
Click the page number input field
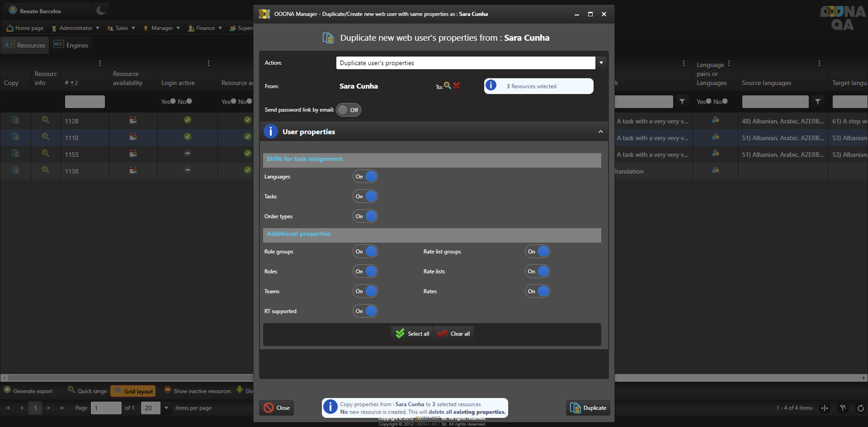pos(106,408)
